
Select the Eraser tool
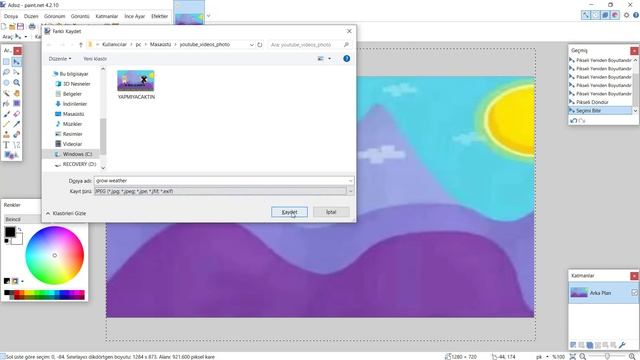16,114
